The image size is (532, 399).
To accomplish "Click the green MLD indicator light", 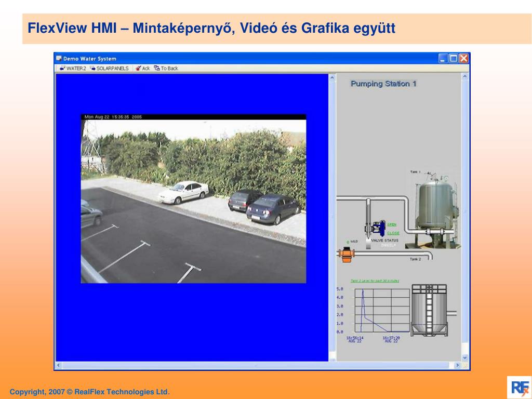I will 348,242.
